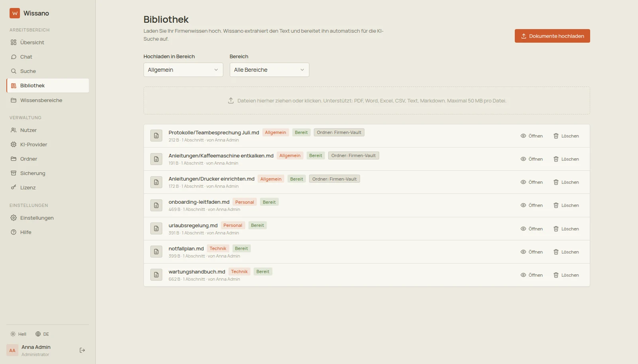Click Öffnen for Protokolle/Teambesprechung Juli.md

532,136
